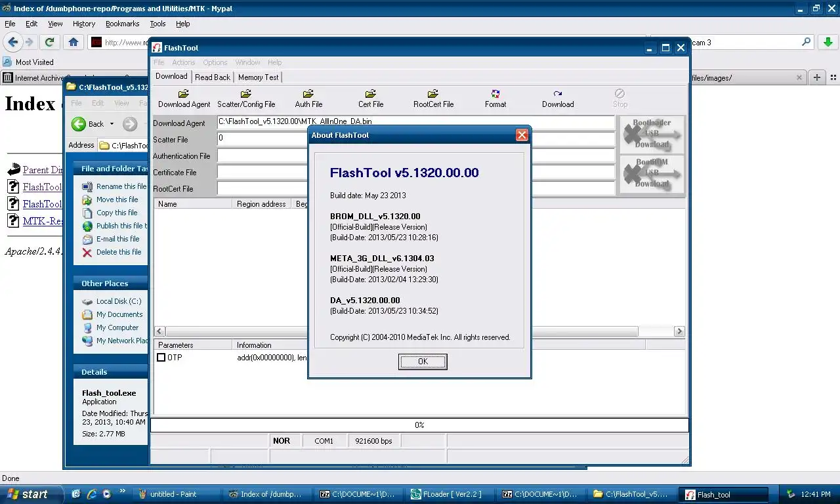Viewport: 840px width, 504px height.
Task: Open a new browser tab with plus button
Action: click(x=817, y=77)
